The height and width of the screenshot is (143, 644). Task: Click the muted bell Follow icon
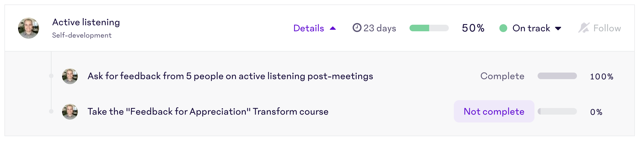click(584, 28)
